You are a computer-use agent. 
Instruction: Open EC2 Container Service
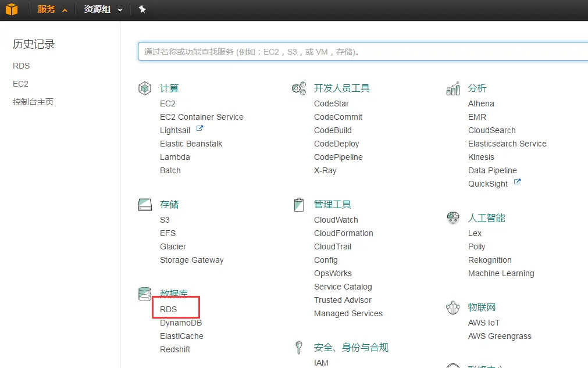pyautogui.click(x=202, y=117)
